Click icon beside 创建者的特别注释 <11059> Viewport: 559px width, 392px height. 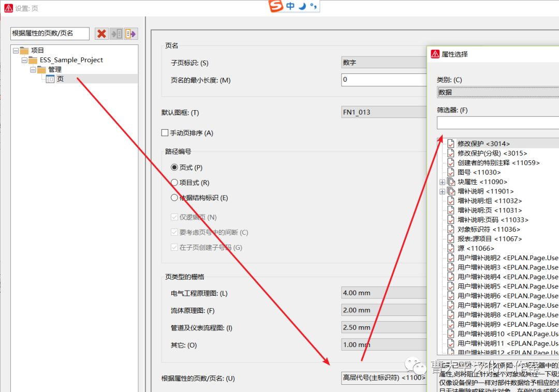click(x=451, y=163)
